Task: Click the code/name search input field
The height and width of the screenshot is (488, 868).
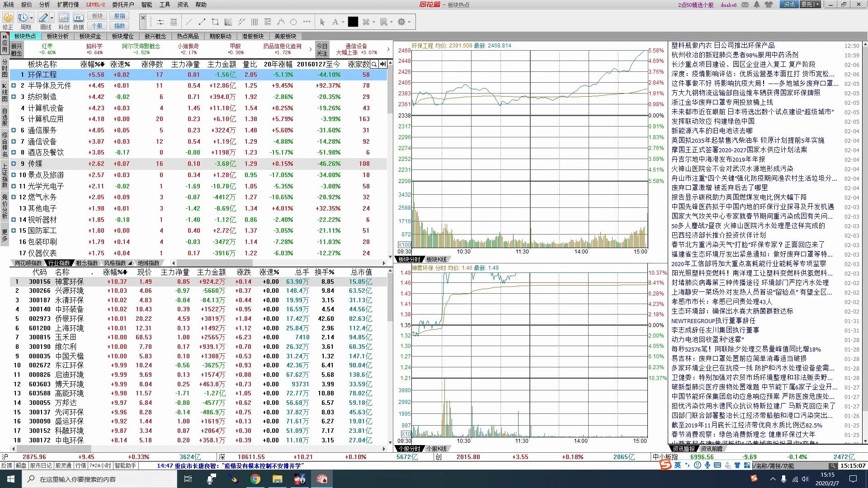Action: point(791,465)
